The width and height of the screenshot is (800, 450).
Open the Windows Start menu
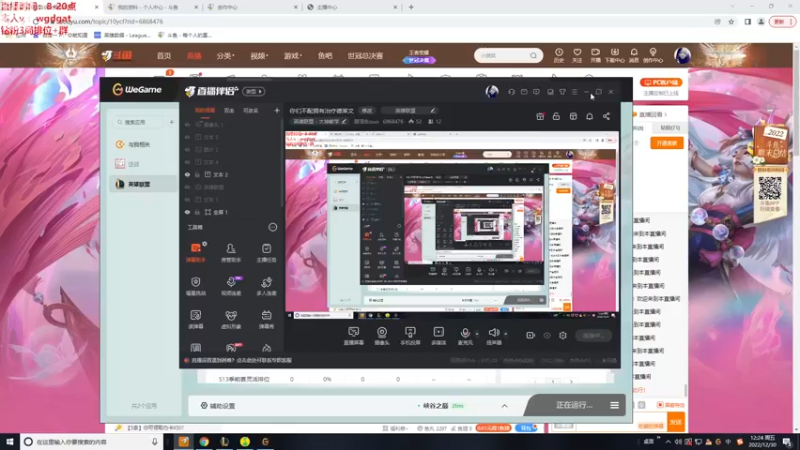pos(10,442)
